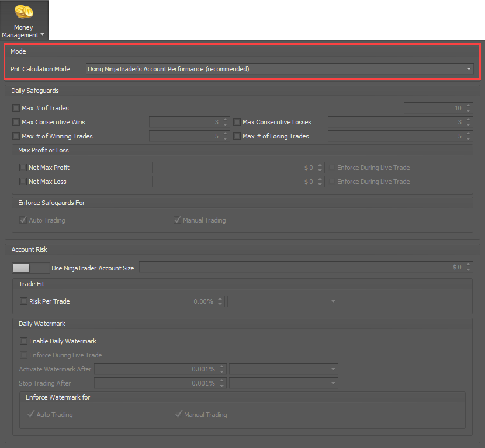Increase the Risk Per Trade percentage
485x448 pixels.
[220, 298]
